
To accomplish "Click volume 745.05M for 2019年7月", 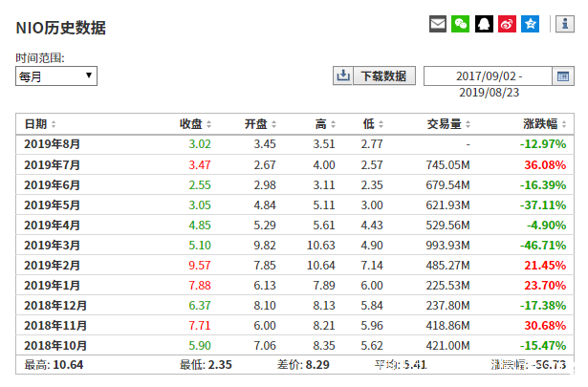I will pyautogui.click(x=447, y=165).
